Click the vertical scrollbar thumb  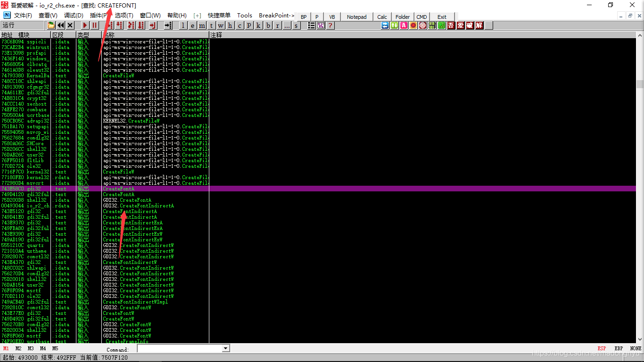coord(640,84)
